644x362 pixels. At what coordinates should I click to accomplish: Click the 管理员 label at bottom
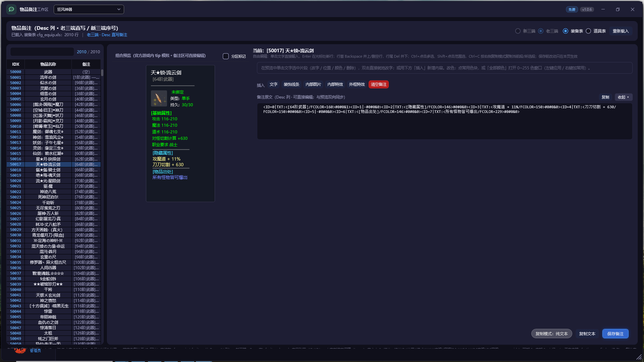35,351
